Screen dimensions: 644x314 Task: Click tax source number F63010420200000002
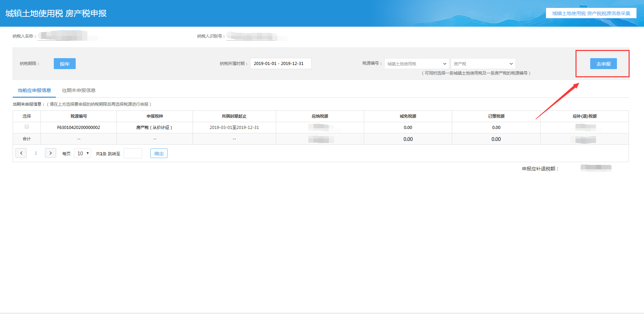78,127
